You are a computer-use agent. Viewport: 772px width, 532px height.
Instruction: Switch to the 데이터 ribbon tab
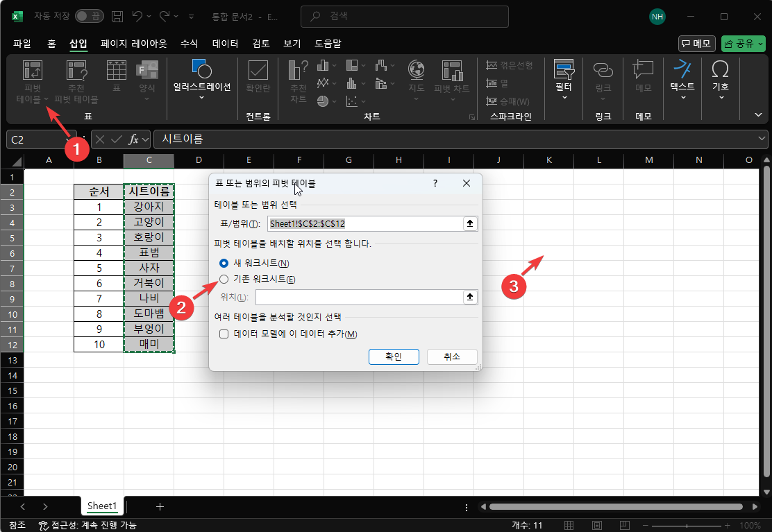pyautogui.click(x=225, y=43)
